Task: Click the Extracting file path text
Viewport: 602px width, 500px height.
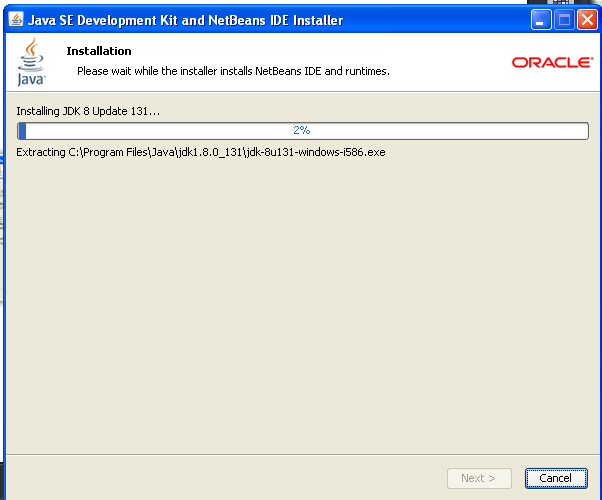Action: 200,152
